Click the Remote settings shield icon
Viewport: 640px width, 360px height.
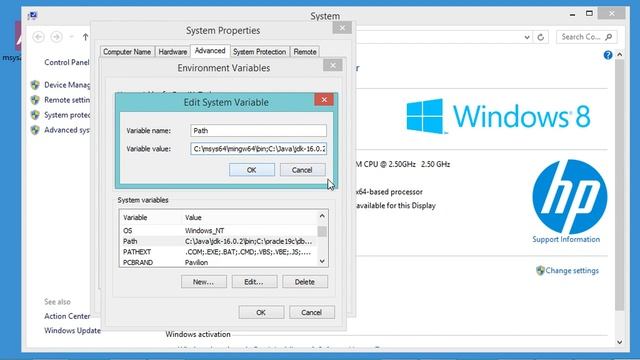(36, 100)
